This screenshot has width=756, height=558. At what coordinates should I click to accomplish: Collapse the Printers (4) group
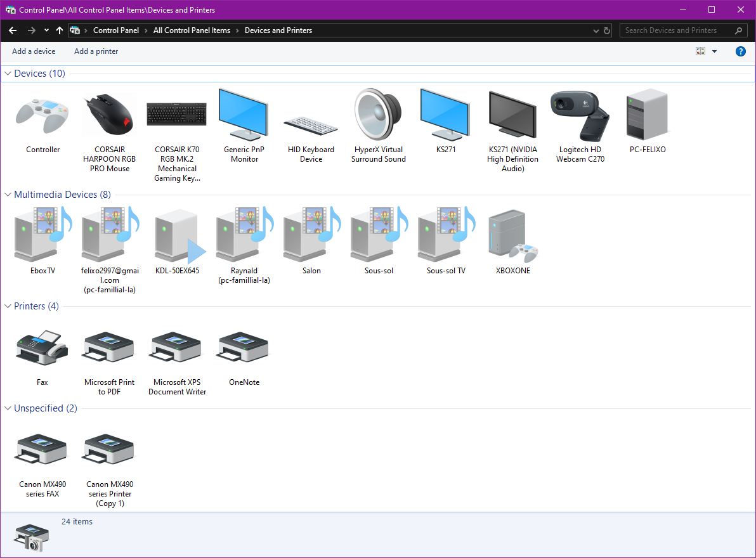tap(8, 306)
